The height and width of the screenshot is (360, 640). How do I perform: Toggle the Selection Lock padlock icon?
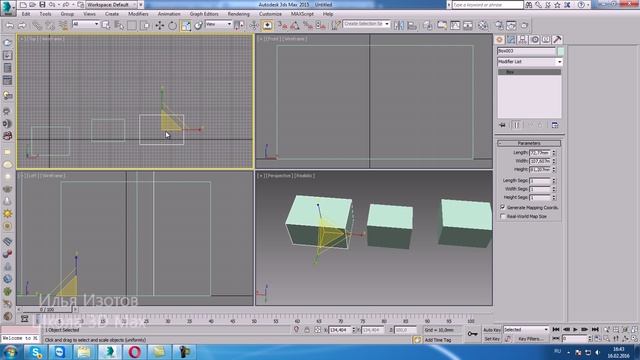coord(307,330)
